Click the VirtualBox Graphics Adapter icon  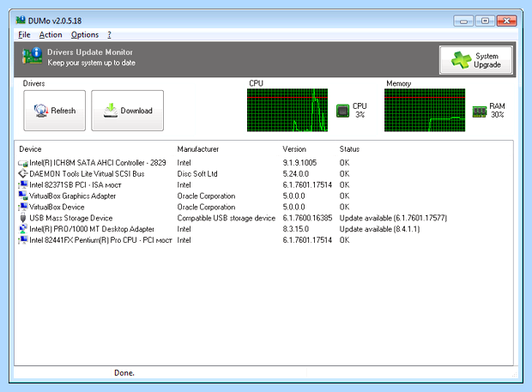[22, 196]
